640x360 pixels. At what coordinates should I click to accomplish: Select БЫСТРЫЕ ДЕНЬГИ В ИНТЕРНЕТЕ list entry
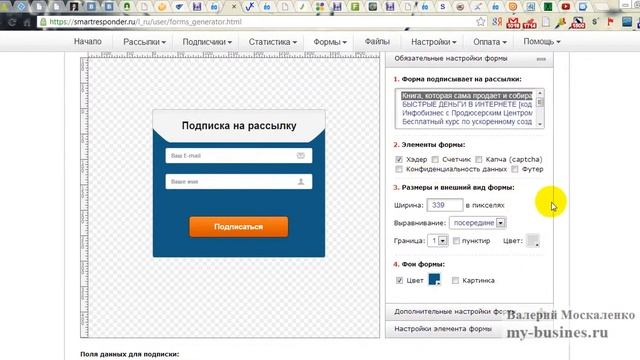coord(467,104)
